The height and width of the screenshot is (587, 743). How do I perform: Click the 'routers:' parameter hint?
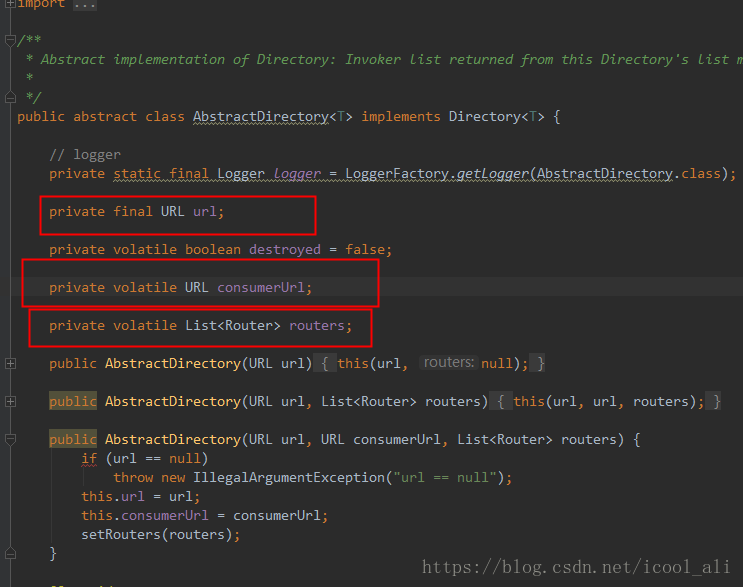pos(449,362)
